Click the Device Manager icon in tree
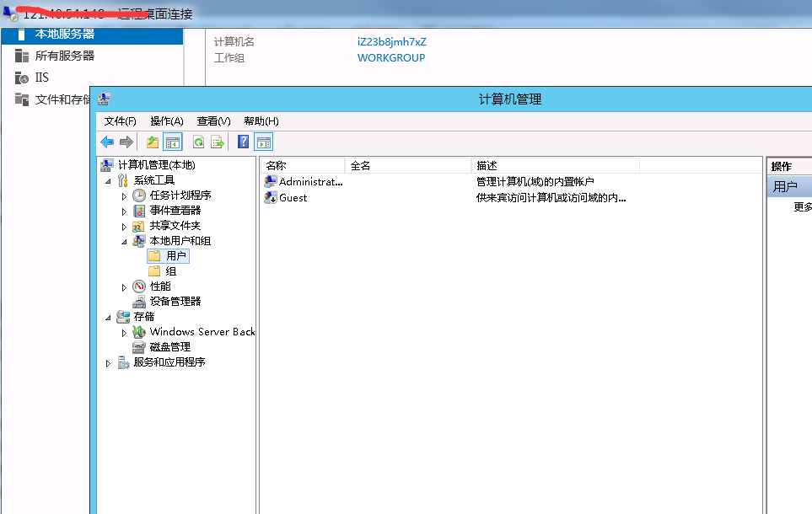 tap(139, 302)
